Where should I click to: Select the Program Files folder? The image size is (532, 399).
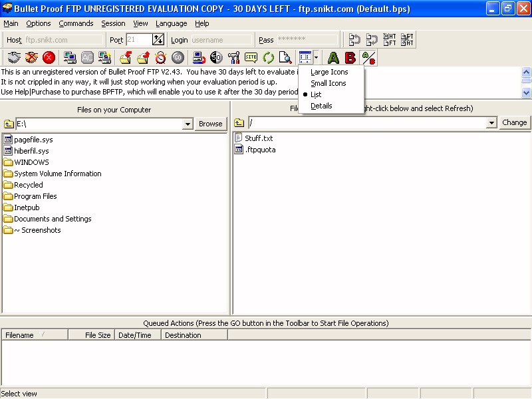pos(30,196)
